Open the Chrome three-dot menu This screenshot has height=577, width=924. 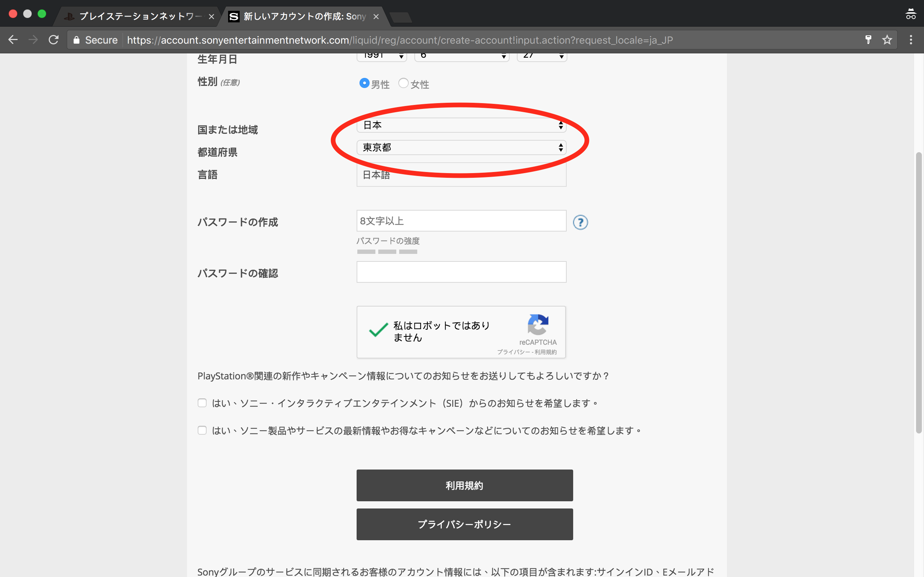pyautogui.click(x=911, y=40)
